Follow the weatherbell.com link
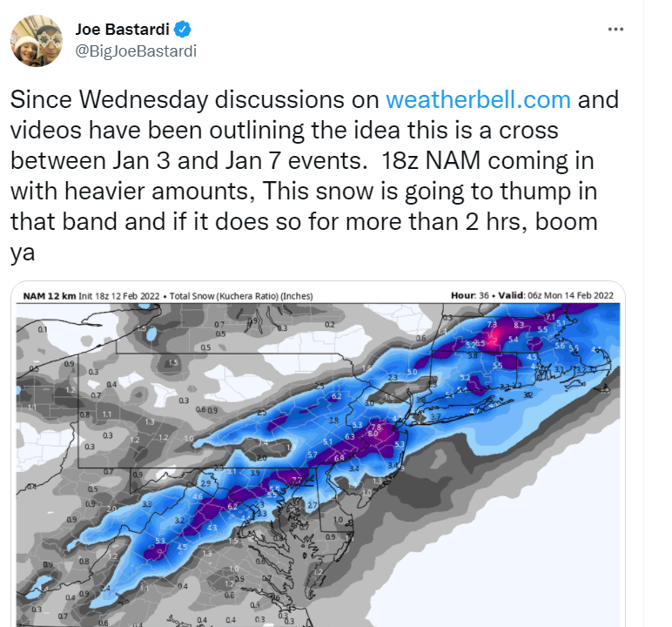Viewport: 672px width, 627px height. pyautogui.click(x=478, y=99)
